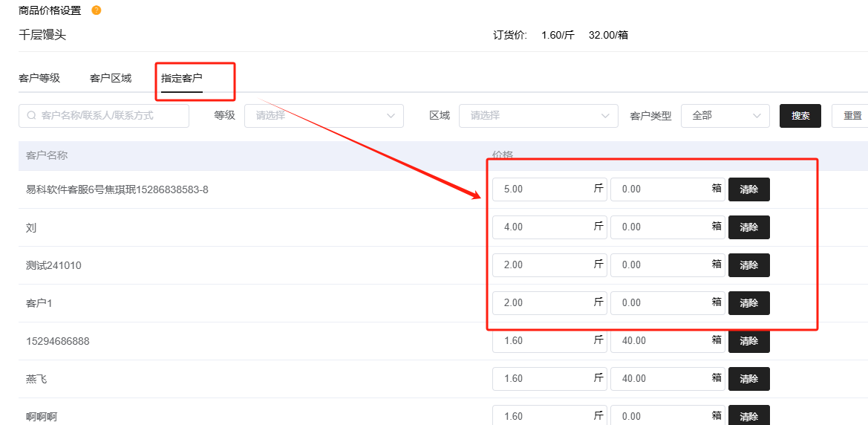Click the 斤 price 4.00 for 刘
The image size is (868, 425).
click(x=542, y=227)
